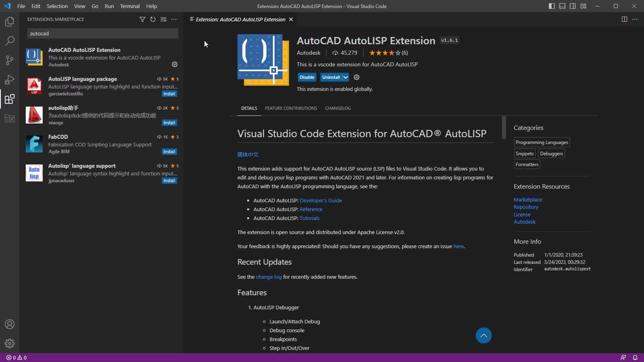Clear extensions search results icon
Image resolution: width=644 pixels, height=362 pixels.
[163, 19]
